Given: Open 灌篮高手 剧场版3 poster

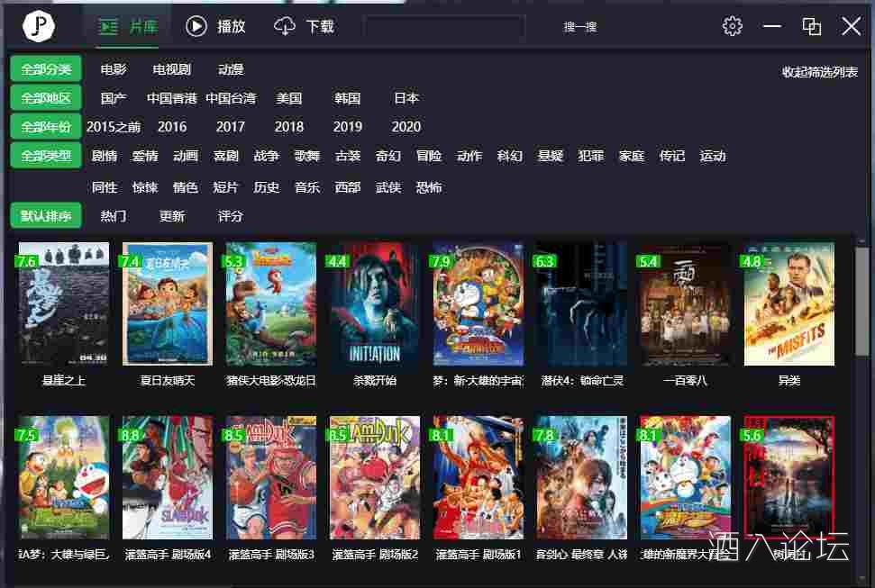Looking at the screenshot, I should [271, 477].
